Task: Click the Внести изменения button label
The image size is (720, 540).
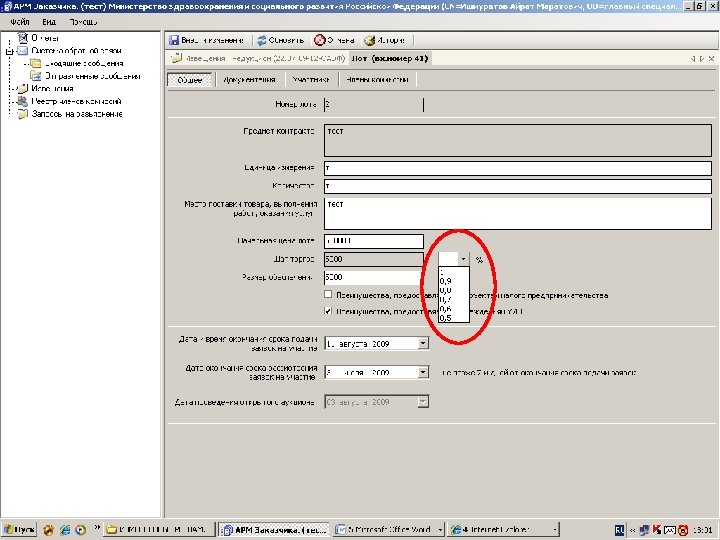Action: 212,40
